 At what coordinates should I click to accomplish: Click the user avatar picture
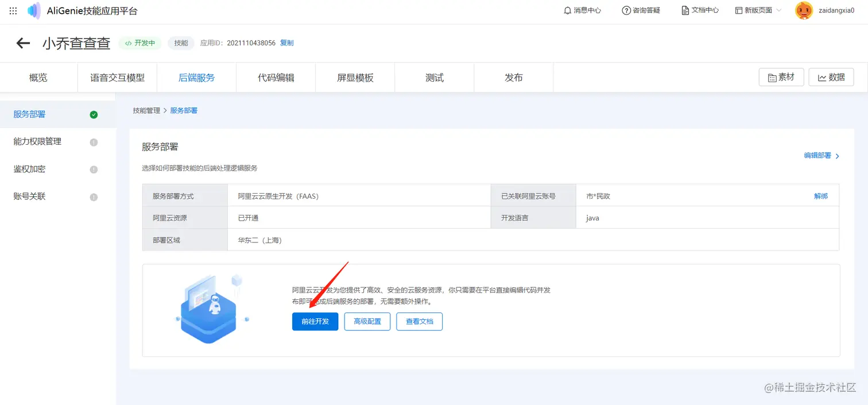tap(804, 10)
